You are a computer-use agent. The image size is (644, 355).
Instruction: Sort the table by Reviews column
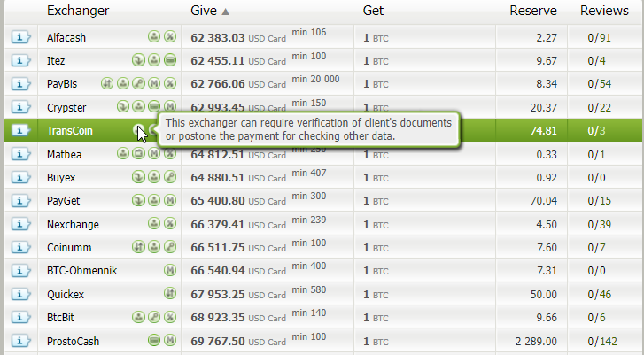[604, 11]
